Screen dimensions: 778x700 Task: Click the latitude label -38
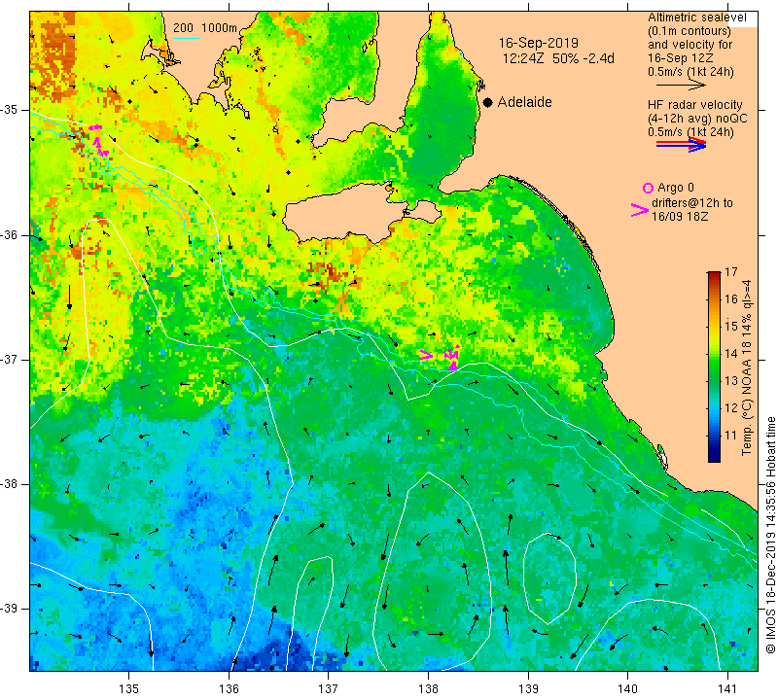pos(11,484)
